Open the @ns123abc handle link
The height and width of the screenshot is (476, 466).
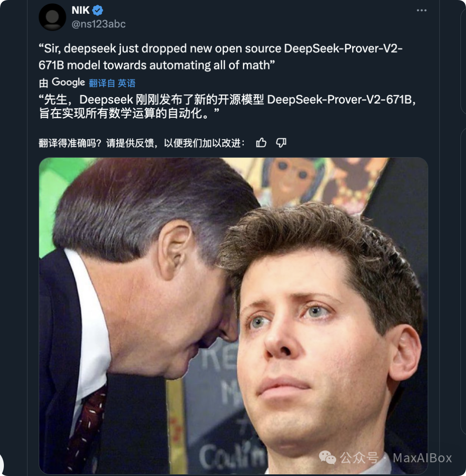tap(98, 24)
